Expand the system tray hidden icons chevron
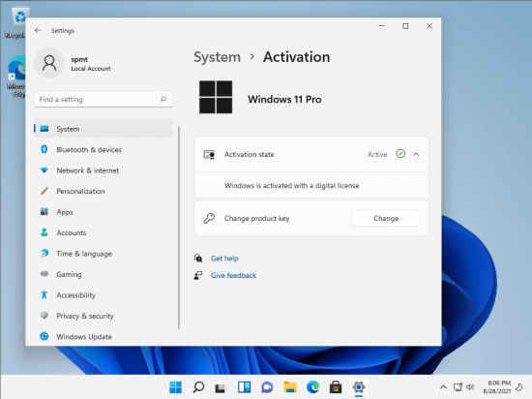The width and height of the screenshot is (532, 399). [x=443, y=387]
